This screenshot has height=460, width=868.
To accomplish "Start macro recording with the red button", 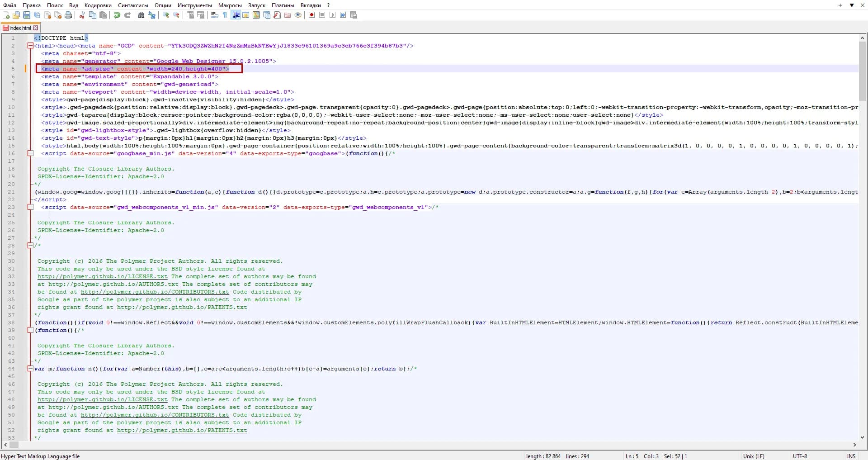I will click(x=312, y=15).
